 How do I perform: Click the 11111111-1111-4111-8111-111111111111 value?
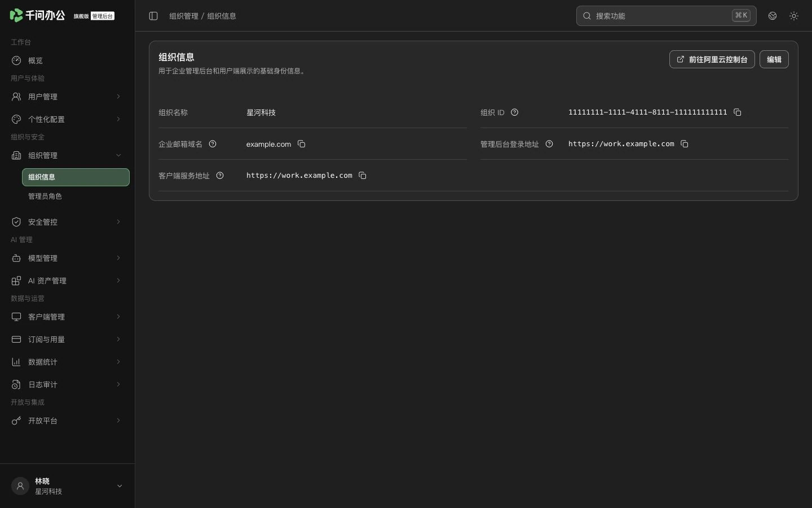[647, 112]
